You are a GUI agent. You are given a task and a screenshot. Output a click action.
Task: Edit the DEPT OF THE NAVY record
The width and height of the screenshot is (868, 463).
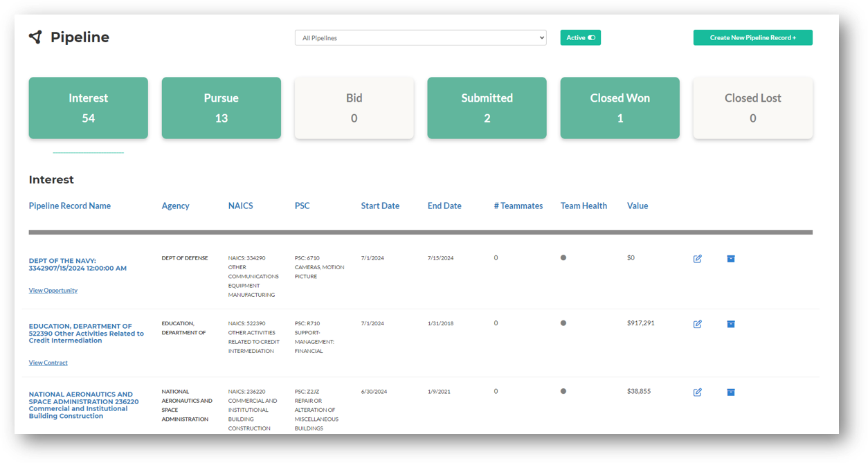pos(697,258)
